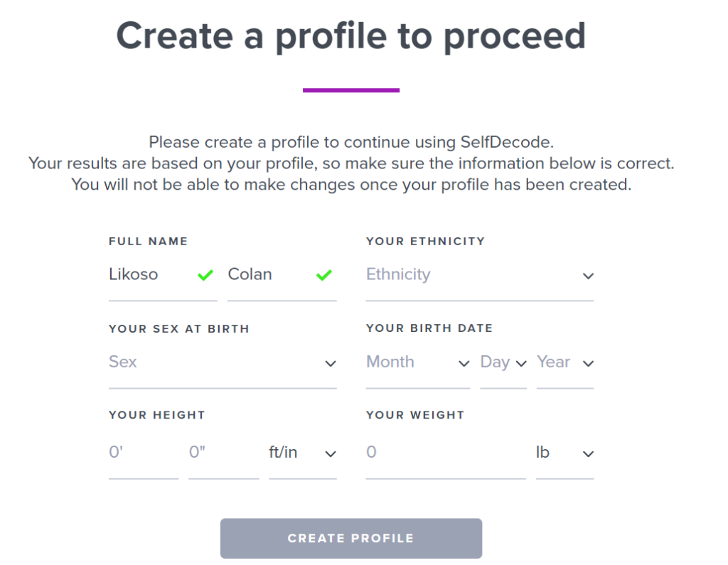
Task: Click the Ethnicity chevron arrow
Action: (x=588, y=276)
